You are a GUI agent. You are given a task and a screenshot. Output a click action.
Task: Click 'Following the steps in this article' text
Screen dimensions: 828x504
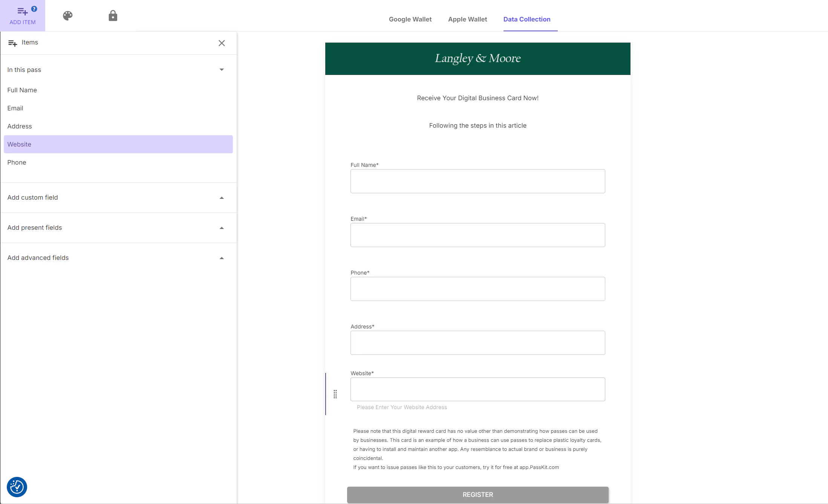tap(478, 125)
